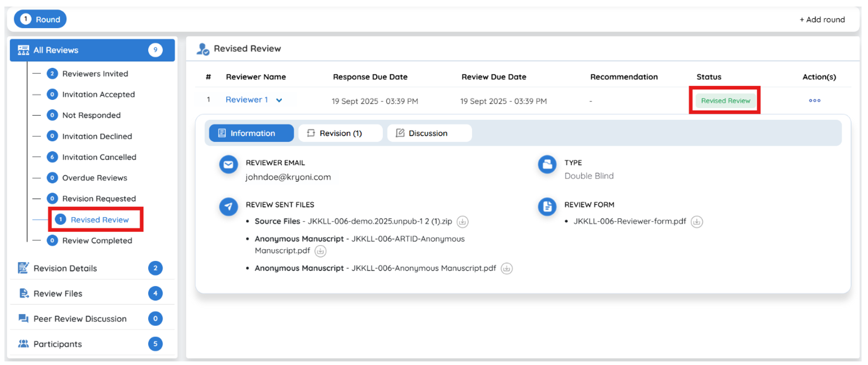Download JKKLL-006-Anonymous Manuscript.pdf file
The width and height of the screenshot is (868, 365).
[507, 269]
